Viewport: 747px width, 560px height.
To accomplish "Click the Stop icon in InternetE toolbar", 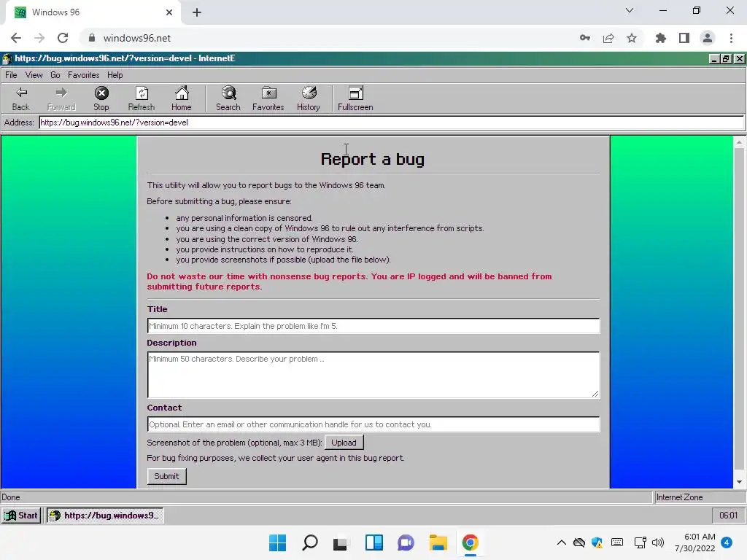I will pos(101,98).
